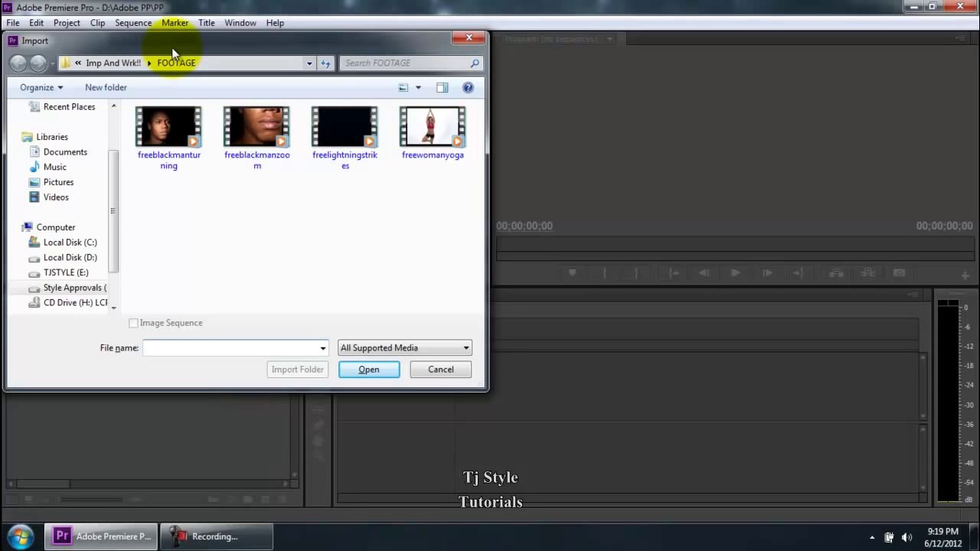Select the freewomanyoga clip
980x551 pixels.
(x=433, y=133)
